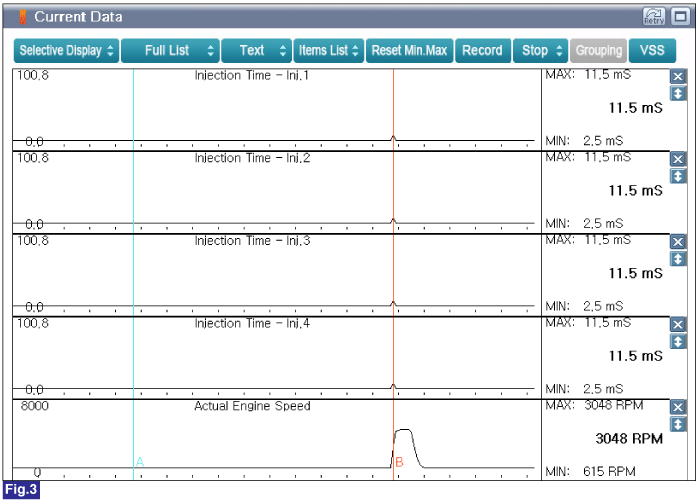Click the Actual Engine Speed graph title
The width and height of the screenshot is (700, 502).
252,406
